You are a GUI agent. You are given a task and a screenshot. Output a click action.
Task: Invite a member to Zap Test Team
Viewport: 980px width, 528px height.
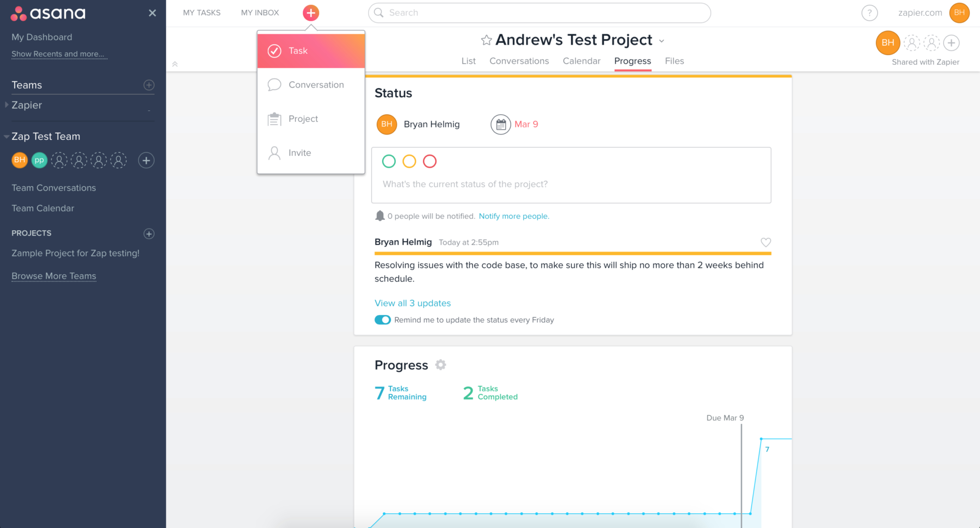click(x=146, y=160)
